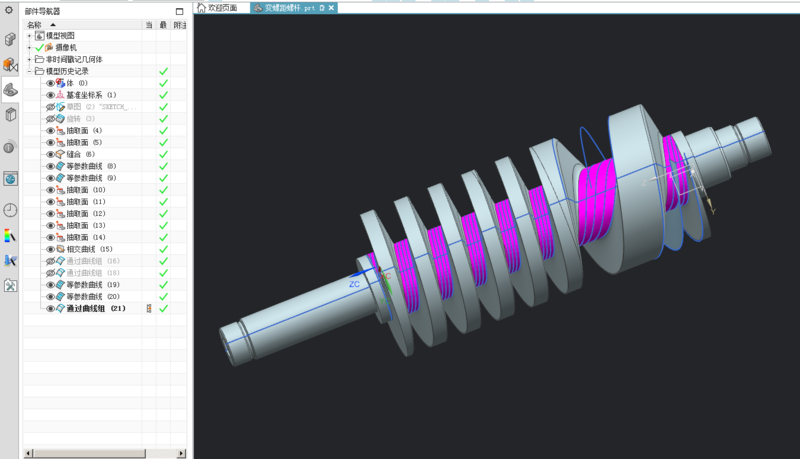Image resolution: width=800 pixels, height=459 pixels.
Task: Open the Constraint Navigator sidebar tab
Action: pos(10,65)
